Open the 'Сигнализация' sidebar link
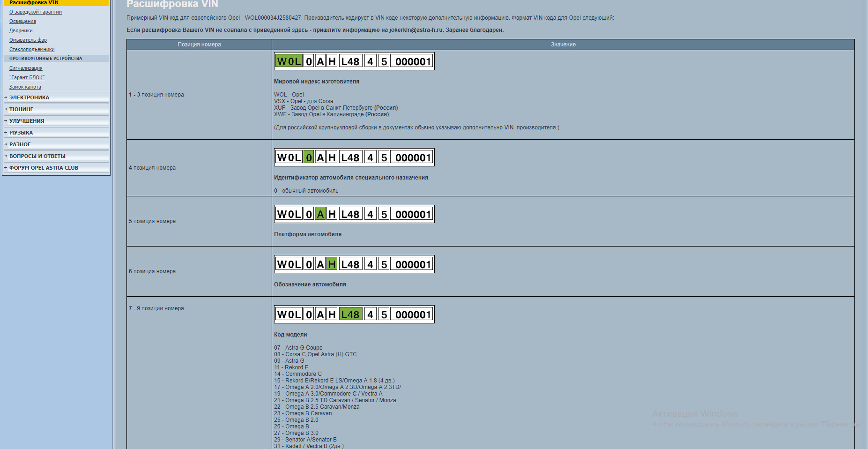The image size is (868, 449). tap(26, 68)
